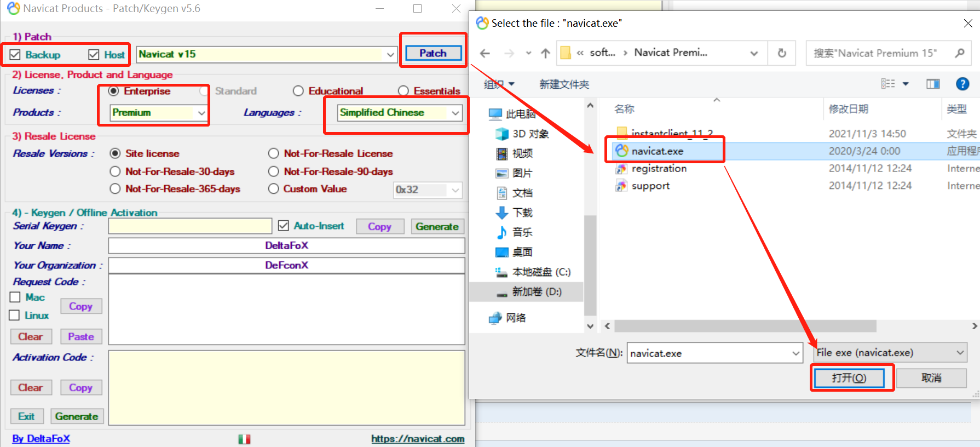This screenshot has width=980, height=447.
Task: Toggle the Linux checkbox
Action: point(15,315)
